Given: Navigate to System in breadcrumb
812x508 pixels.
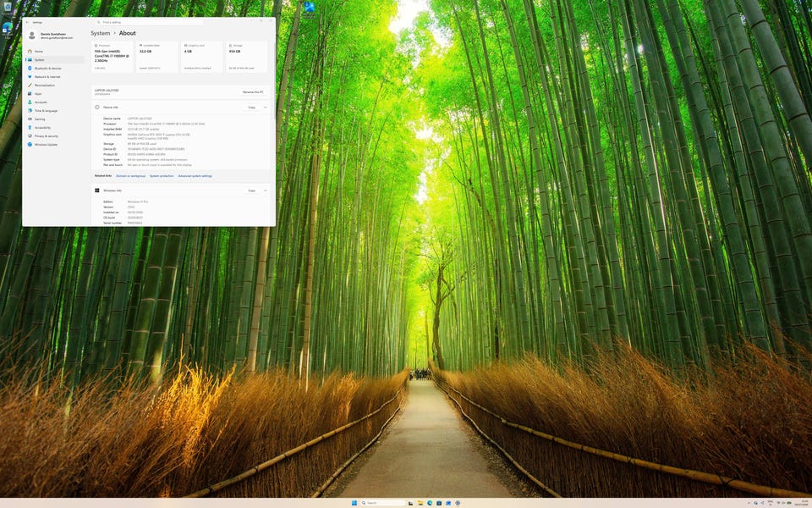Looking at the screenshot, I should coord(100,33).
